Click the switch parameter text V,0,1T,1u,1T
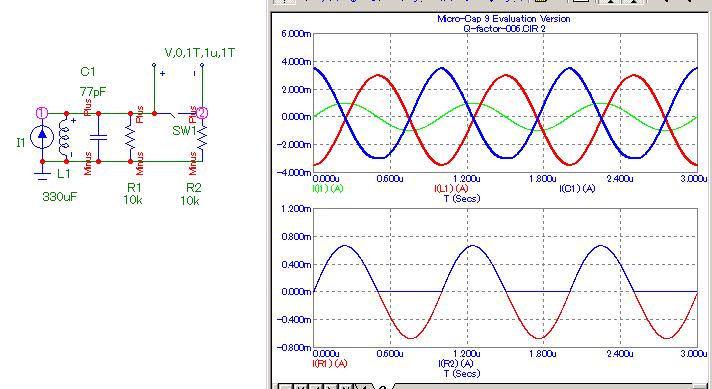 (199, 53)
